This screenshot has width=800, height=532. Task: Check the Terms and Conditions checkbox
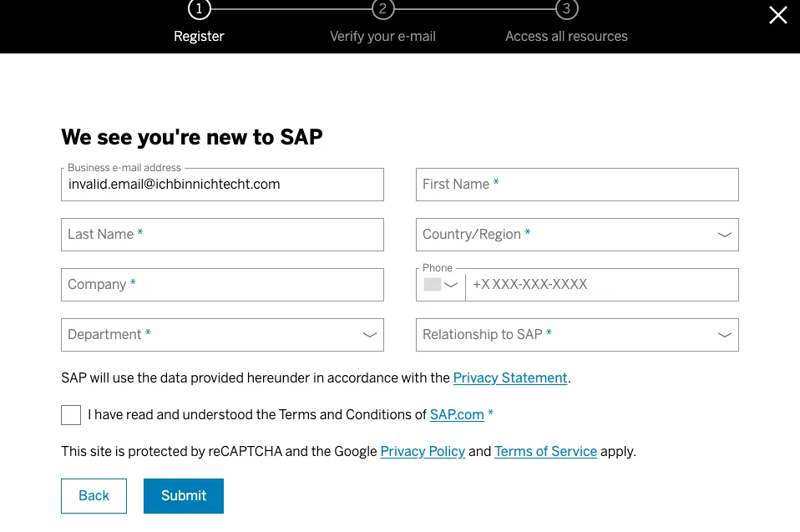click(71, 415)
